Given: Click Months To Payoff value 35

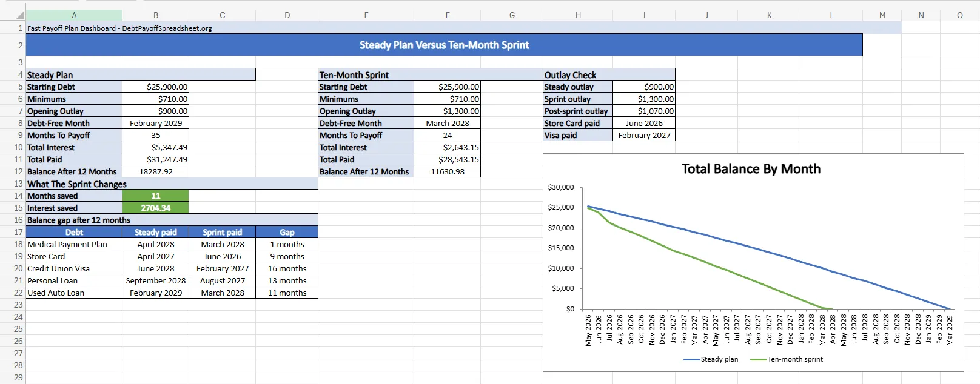Looking at the screenshot, I should [x=155, y=135].
